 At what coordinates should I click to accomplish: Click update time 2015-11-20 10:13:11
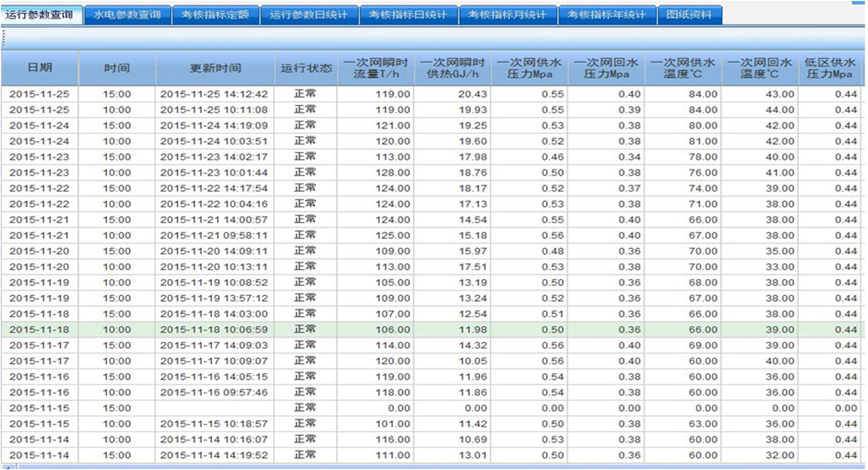pos(214,267)
